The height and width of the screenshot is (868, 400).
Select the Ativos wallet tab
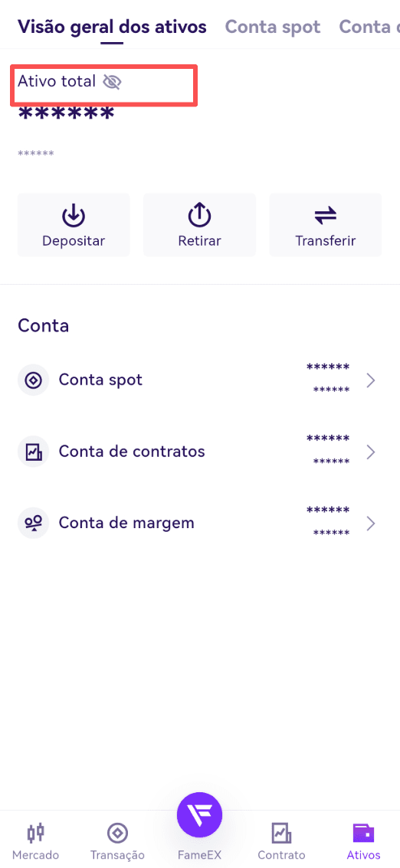[363, 840]
